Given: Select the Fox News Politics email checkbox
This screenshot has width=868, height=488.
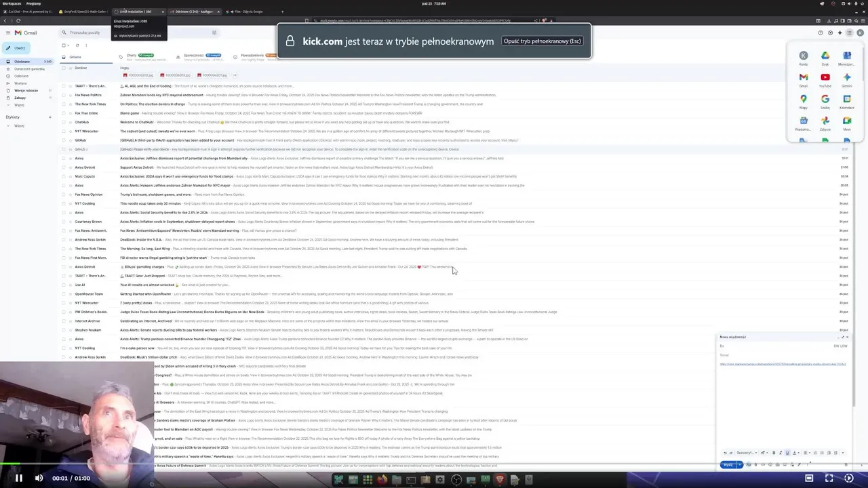Looking at the screenshot, I should tap(64, 95).
